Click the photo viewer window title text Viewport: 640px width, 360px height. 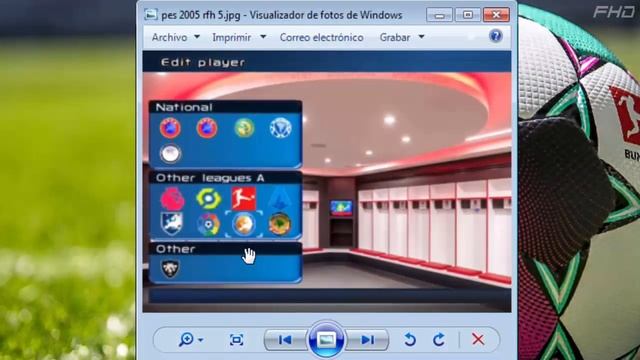282,15
